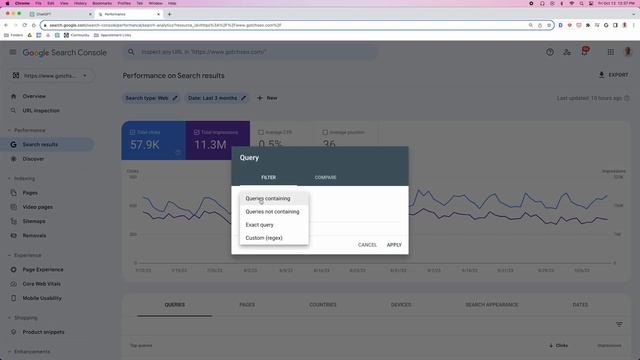Open notifications bell icon

pyautogui.click(x=585, y=51)
